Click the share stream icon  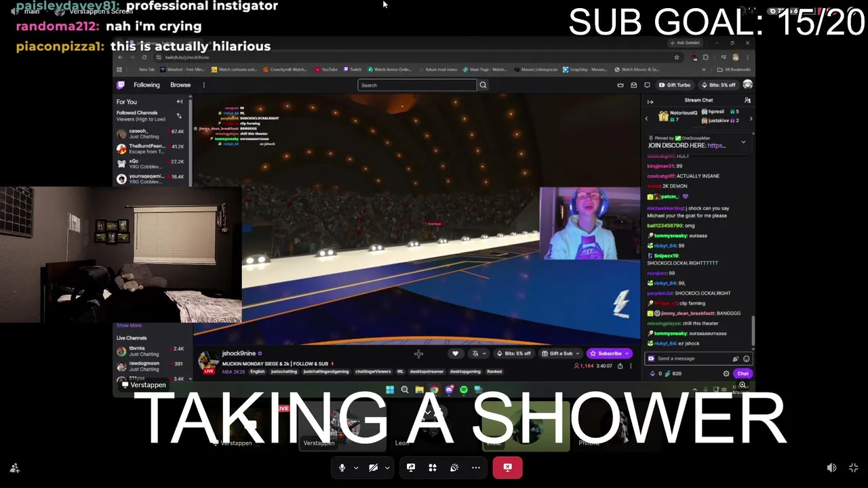coord(620,366)
